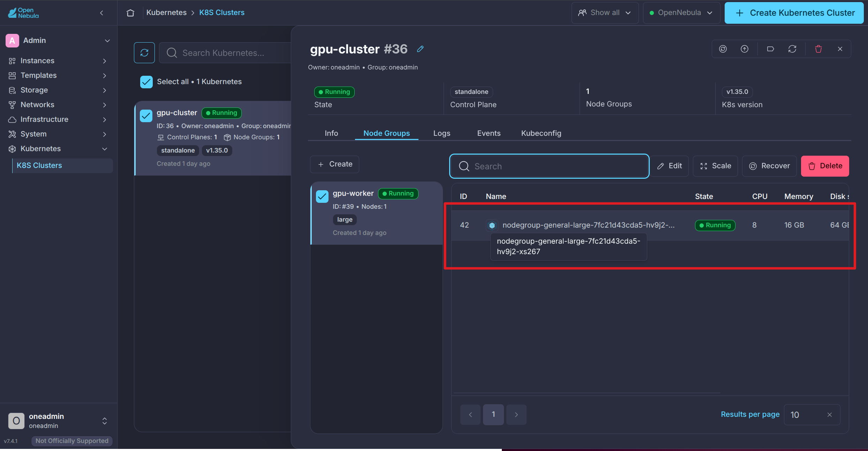Click the Edit node group button
Viewport: 868px width, 451px height.
tap(670, 166)
